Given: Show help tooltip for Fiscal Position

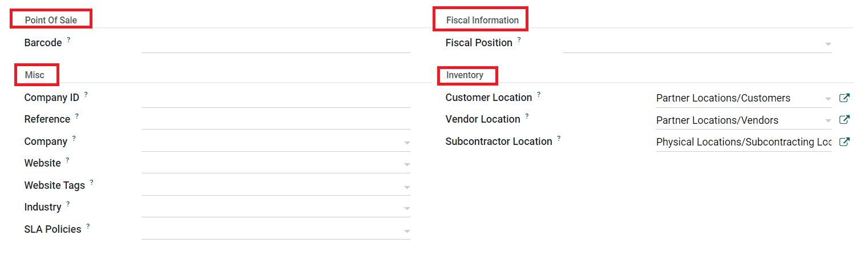Looking at the screenshot, I should [x=519, y=39].
